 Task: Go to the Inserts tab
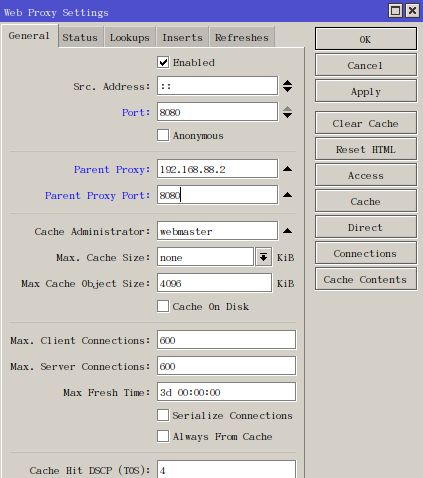click(182, 37)
